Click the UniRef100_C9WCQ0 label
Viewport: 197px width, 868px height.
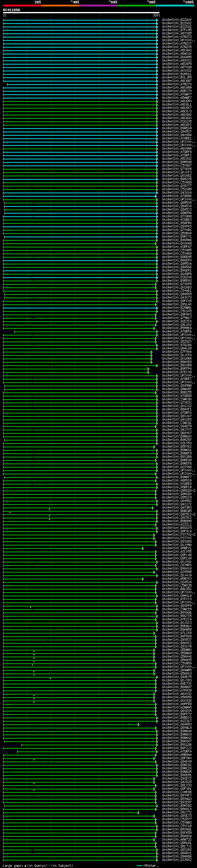point(177,399)
